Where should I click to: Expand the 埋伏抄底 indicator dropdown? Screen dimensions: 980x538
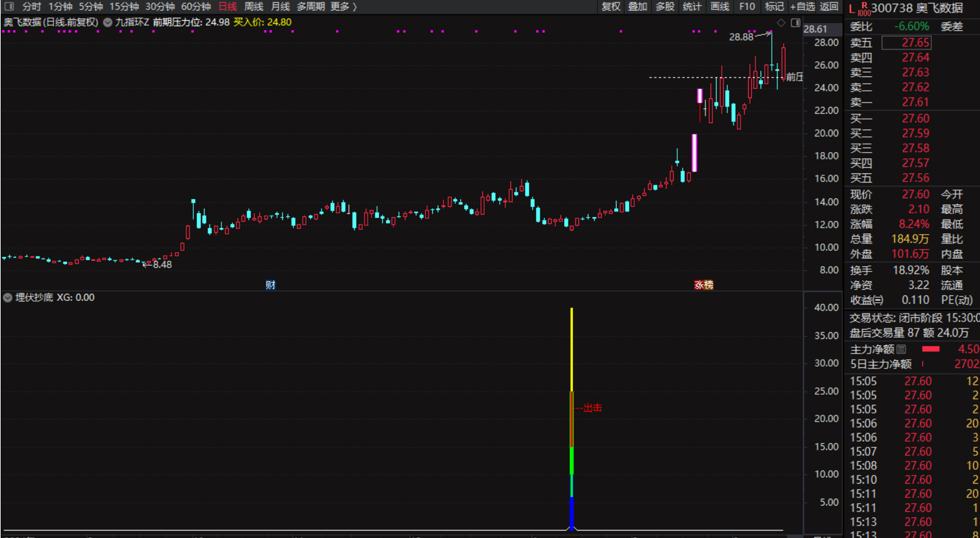coord(8,298)
